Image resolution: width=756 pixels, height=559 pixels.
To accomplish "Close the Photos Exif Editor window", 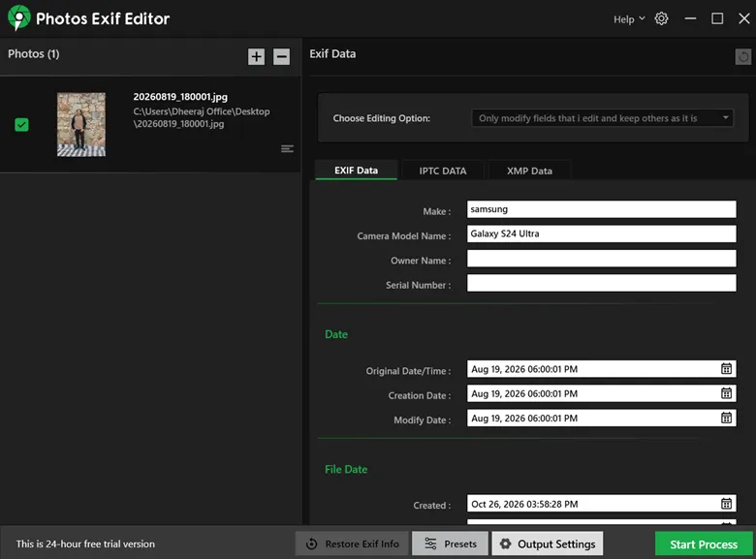I will pyautogui.click(x=744, y=18).
